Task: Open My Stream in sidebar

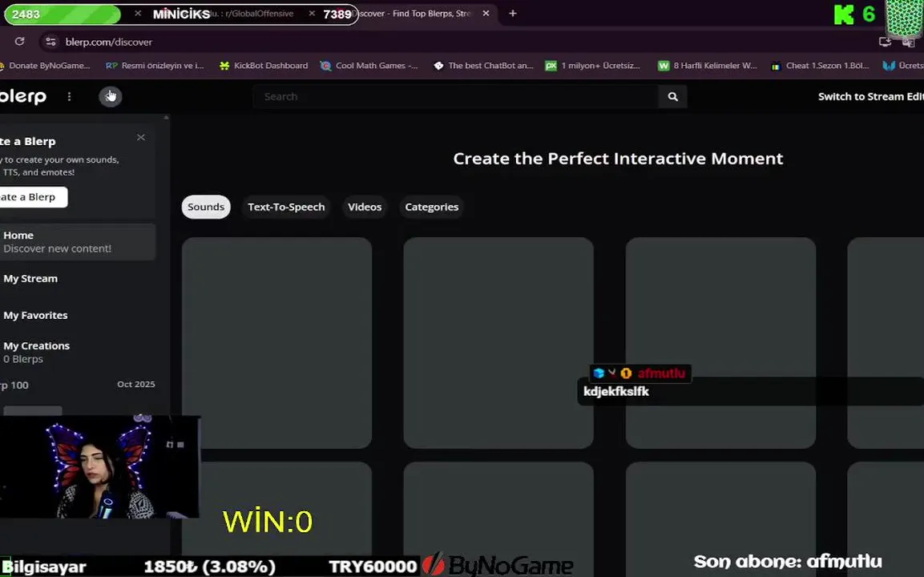Action: (x=30, y=278)
